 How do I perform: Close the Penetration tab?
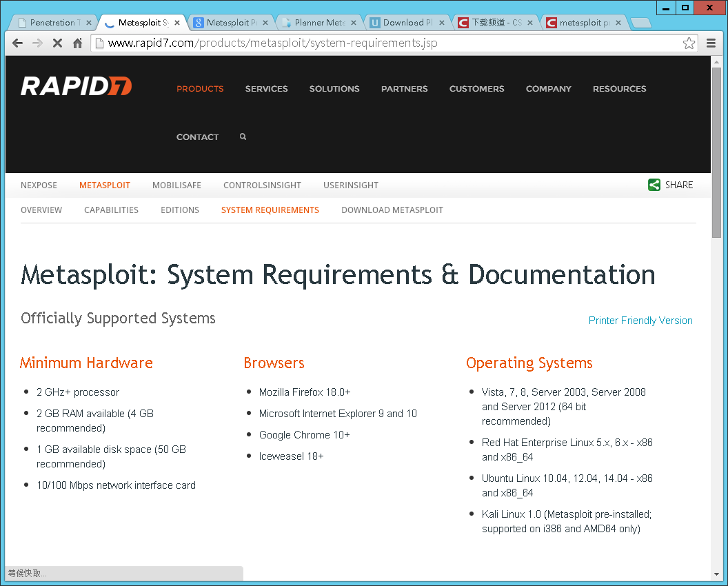pos(89,22)
